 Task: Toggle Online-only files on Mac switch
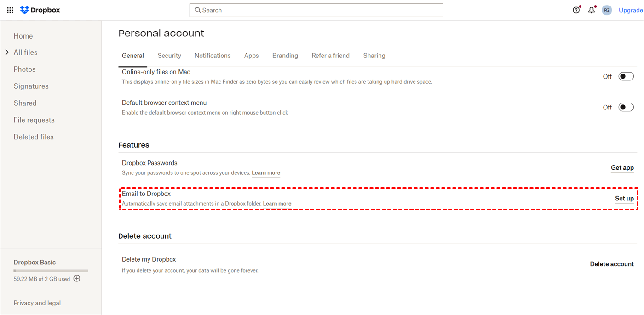pyautogui.click(x=626, y=76)
